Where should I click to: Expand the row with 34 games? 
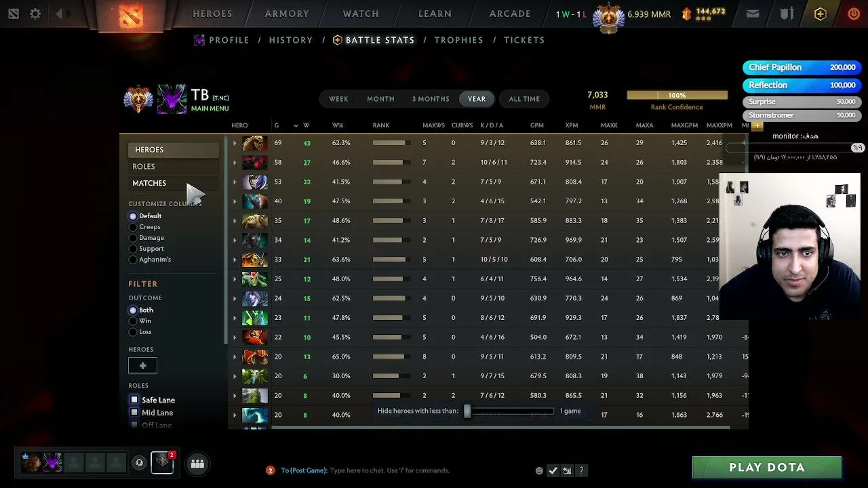click(x=235, y=240)
